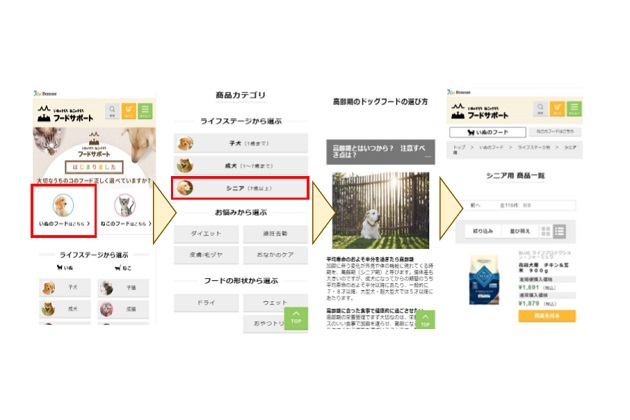Click green TOP button near おやつ category

click(x=296, y=318)
